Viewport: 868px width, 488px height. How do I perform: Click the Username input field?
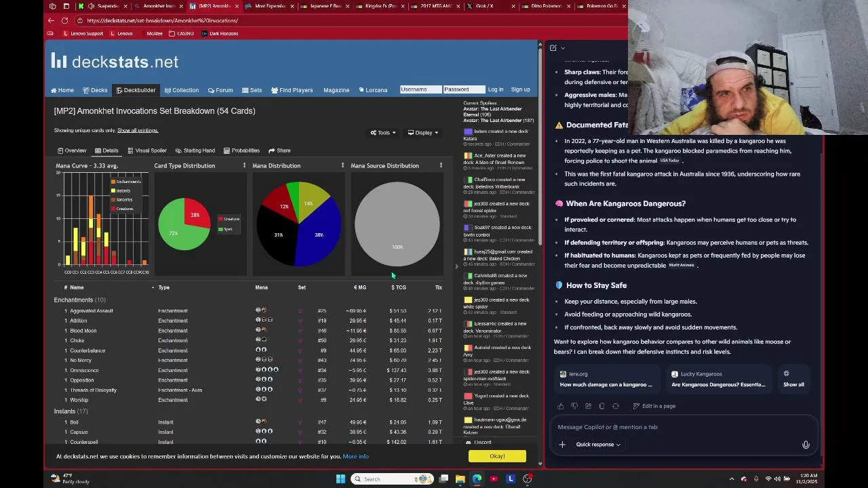click(x=420, y=89)
